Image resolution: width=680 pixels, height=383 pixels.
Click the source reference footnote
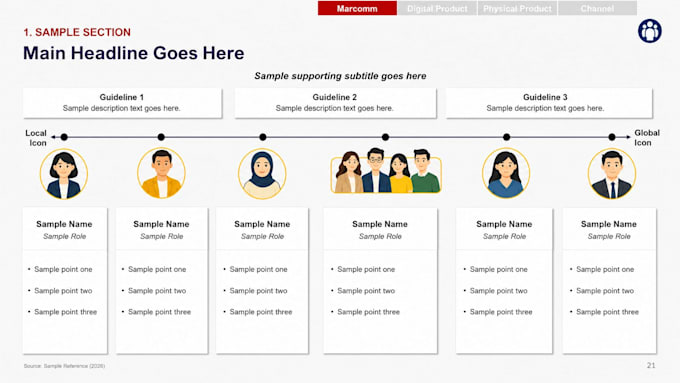(x=64, y=366)
